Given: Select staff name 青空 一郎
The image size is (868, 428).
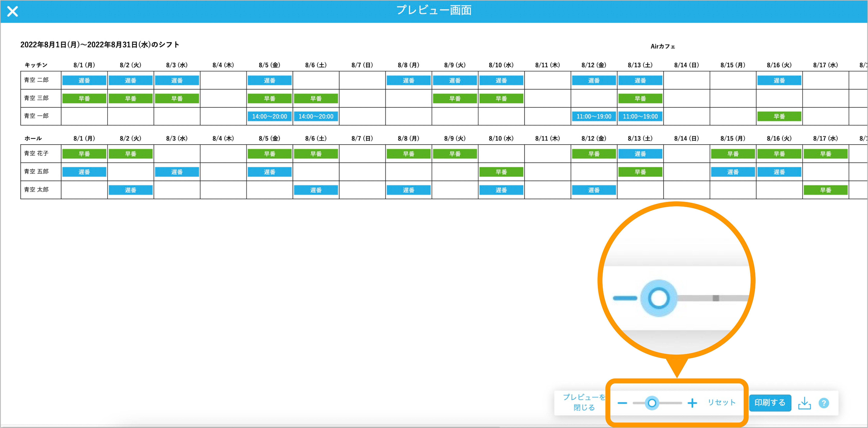Looking at the screenshot, I should click(x=36, y=116).
